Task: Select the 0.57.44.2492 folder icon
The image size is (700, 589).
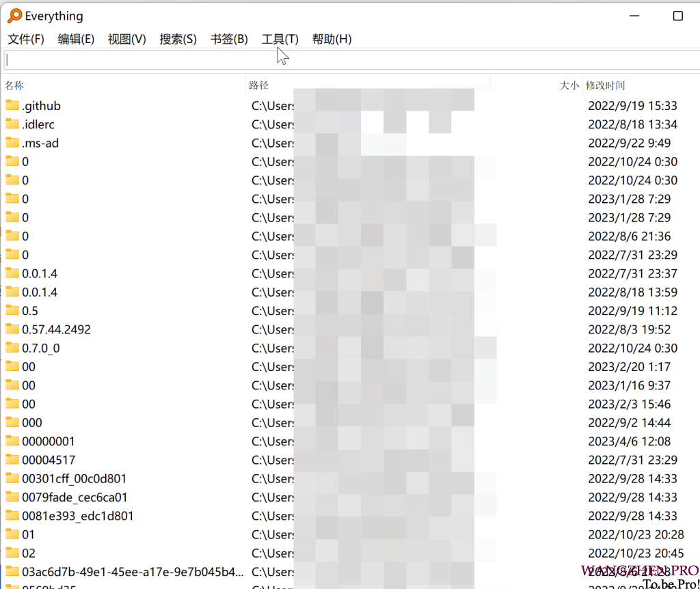Action: tap(12, 329)
